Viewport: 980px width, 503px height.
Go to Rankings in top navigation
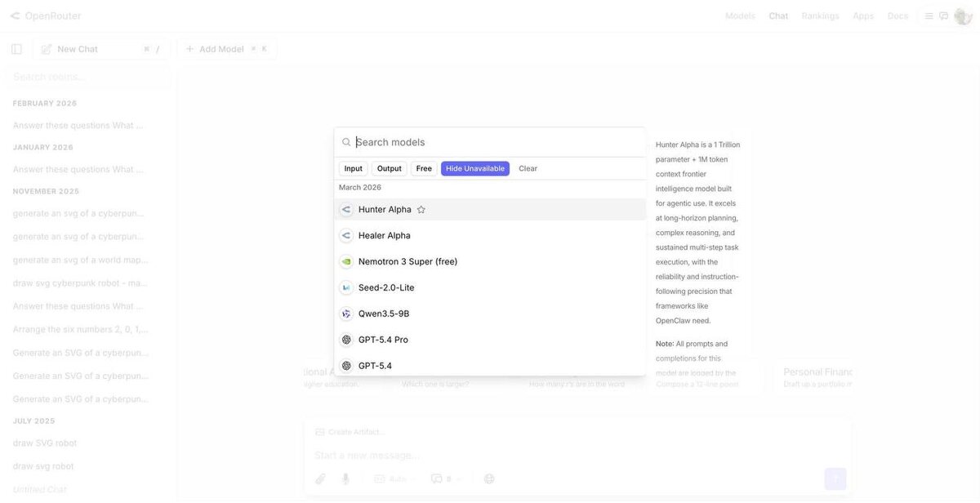point(820,16)
